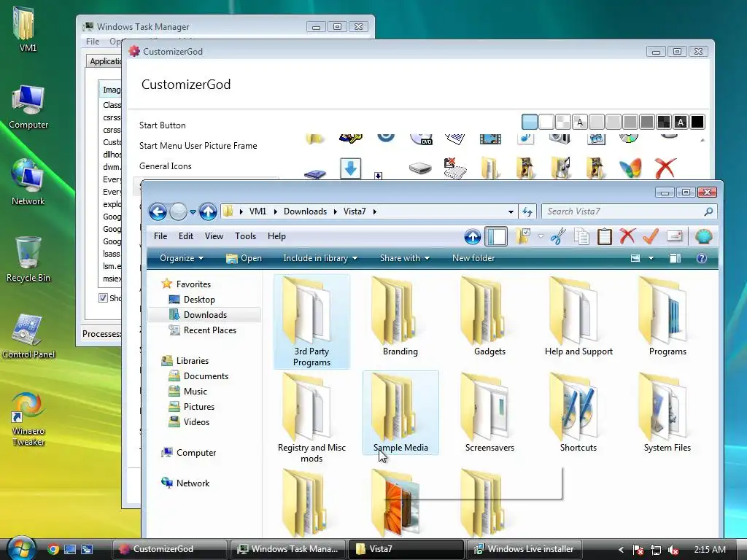Screen dimensions: 747x560
Task: Click the Change your view icon
Action: 635,258
